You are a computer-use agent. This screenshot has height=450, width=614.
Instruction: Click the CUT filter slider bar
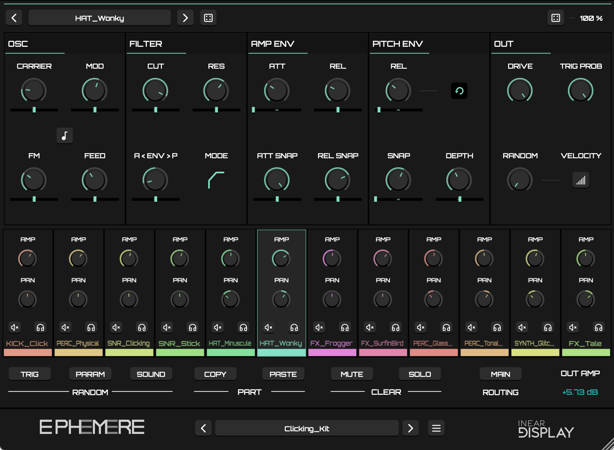point(154,110)
